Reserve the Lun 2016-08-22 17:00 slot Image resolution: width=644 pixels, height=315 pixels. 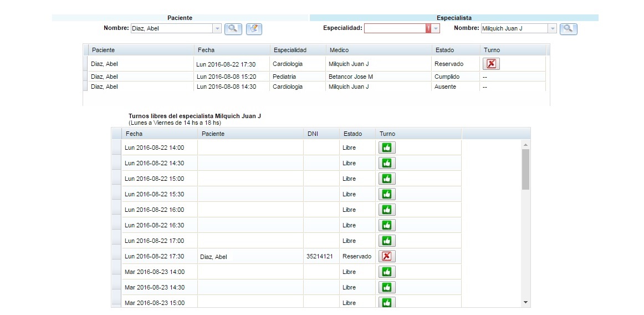tap(387, 241)
